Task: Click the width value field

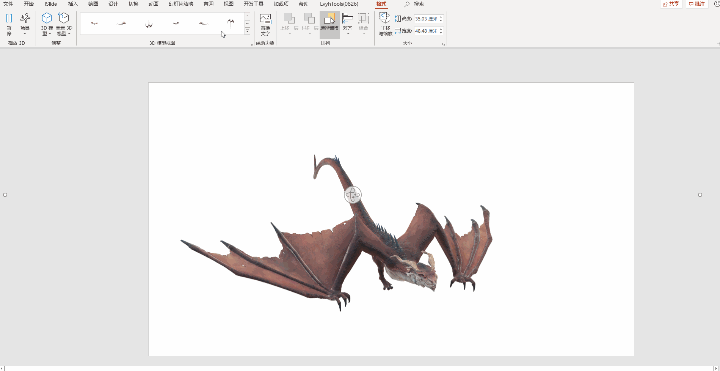Action: coord(426,31)
